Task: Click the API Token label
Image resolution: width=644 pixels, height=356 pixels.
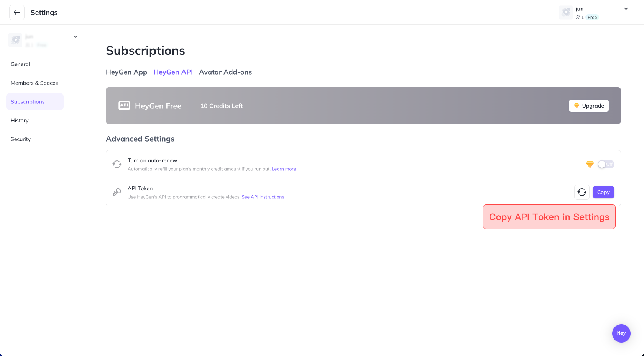Action: [140, 189]
